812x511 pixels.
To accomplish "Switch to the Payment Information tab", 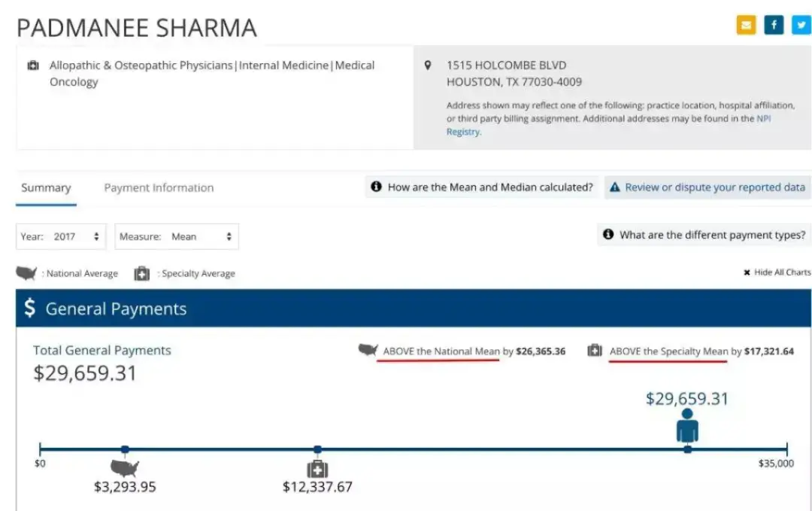I will pyautogui.click(x=159, y=187).
